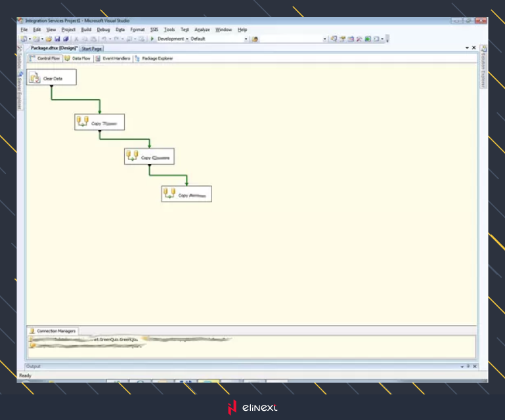
Task: Select the last Copy data flow task
Action: (x=187, y=194)
